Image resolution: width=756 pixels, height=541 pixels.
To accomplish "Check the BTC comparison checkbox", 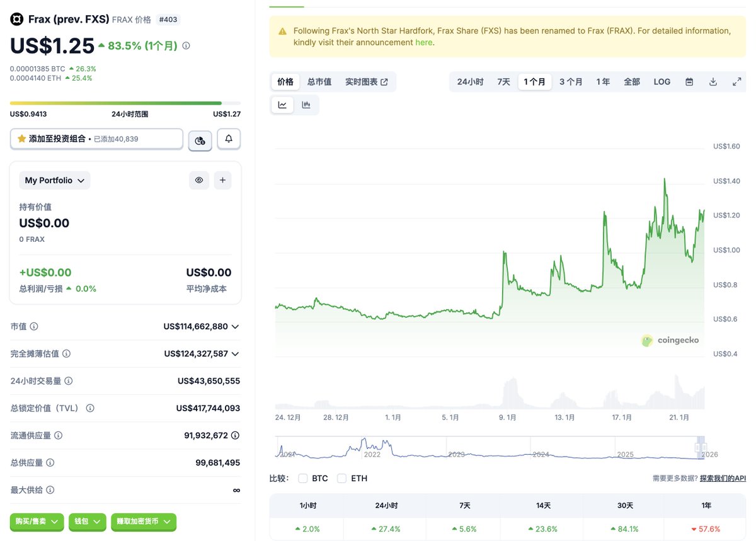I will click(303, 479).
